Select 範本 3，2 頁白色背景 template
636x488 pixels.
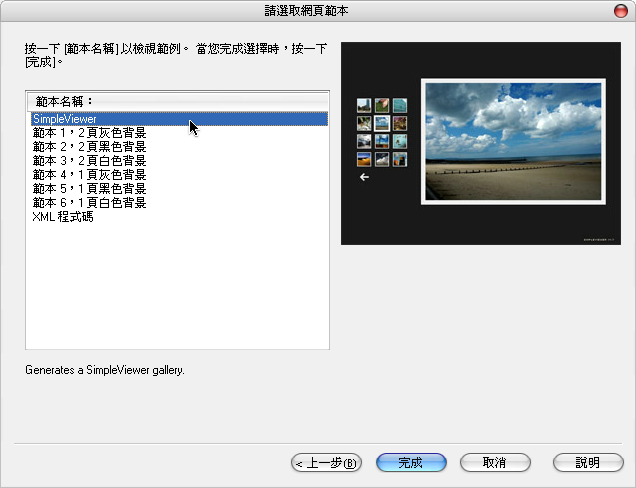(x=89, y=161)
